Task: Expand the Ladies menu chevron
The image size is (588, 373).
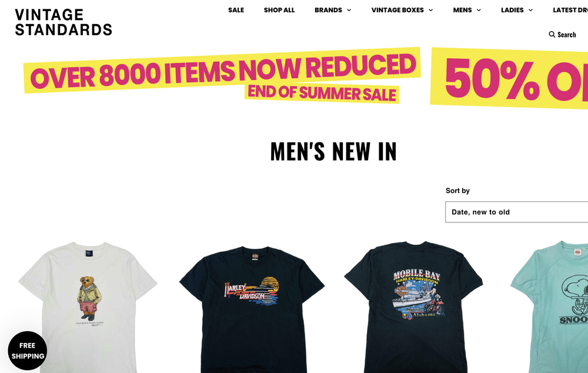Action: click(x=530, y=10)
